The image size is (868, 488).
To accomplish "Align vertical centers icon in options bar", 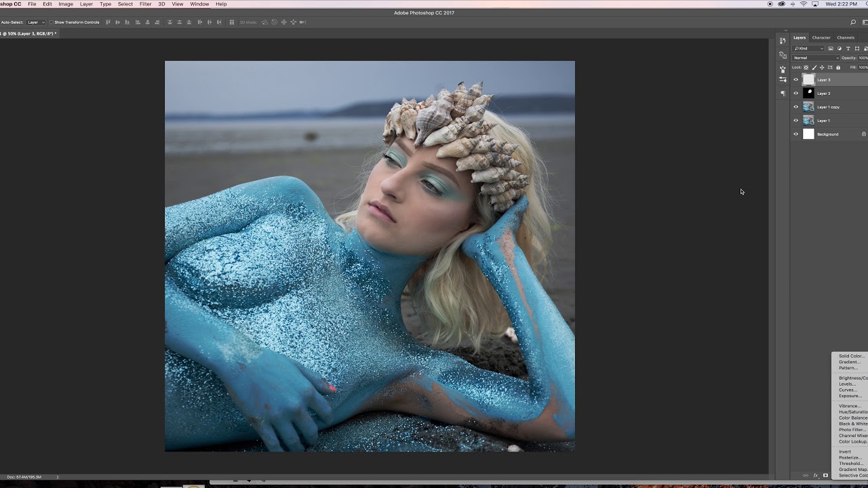I will pos(117,22).
